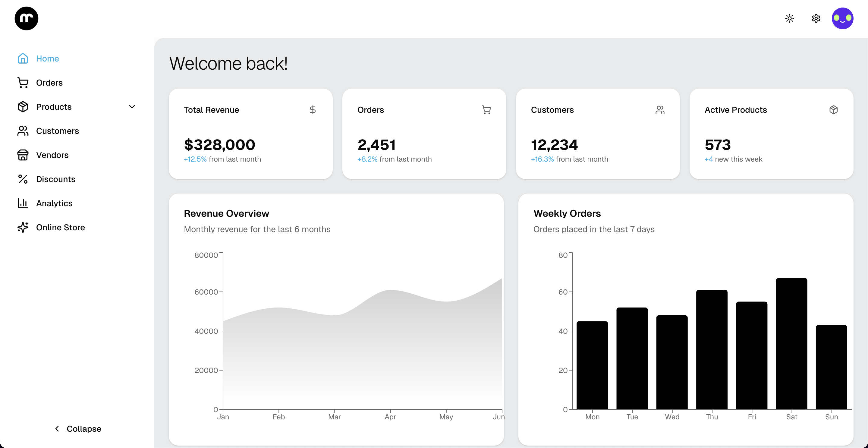This screenshot has height=448, width=868.
Task: Select the Discounts percent icon
Action: tap(23, 179)
